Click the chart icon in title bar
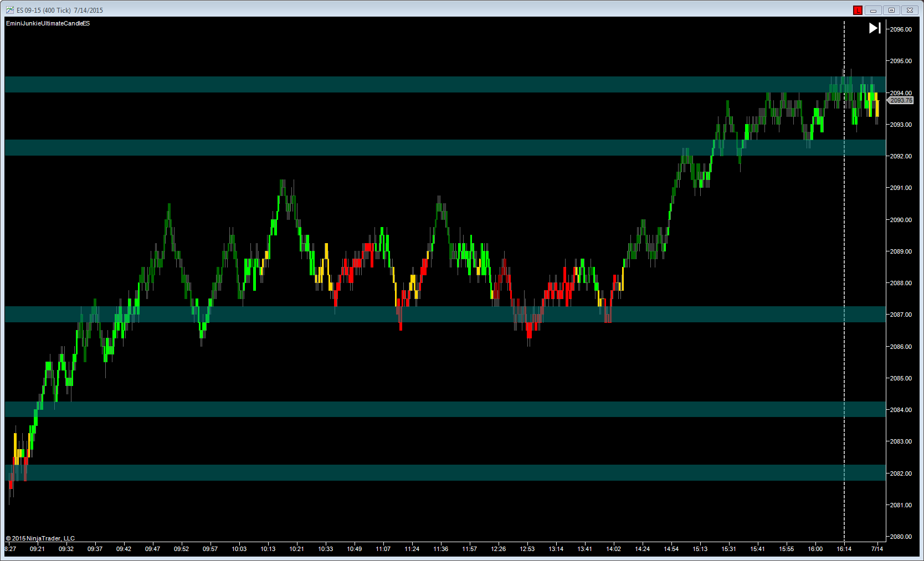 pyautogui.click(x=10, y=10)
